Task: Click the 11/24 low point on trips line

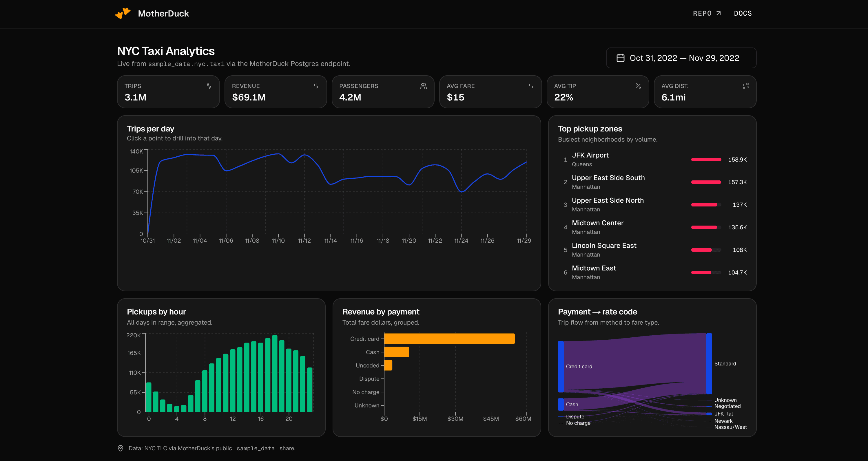Action: (461, 192)
